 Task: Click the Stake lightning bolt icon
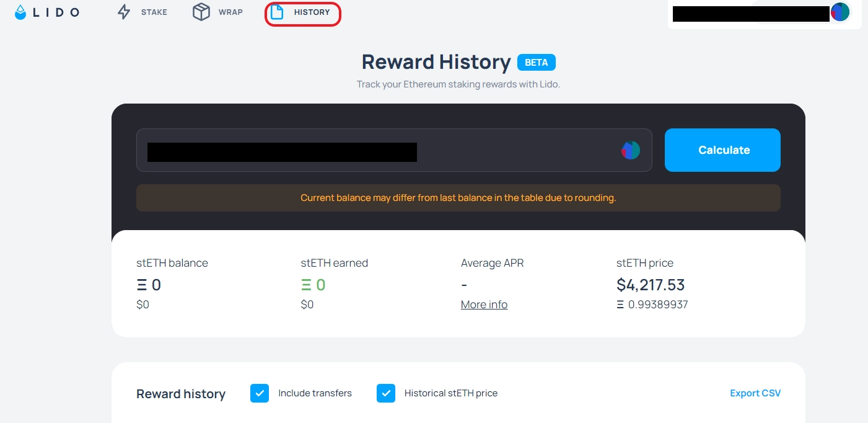pyautogui.click(x=124, y=12)
